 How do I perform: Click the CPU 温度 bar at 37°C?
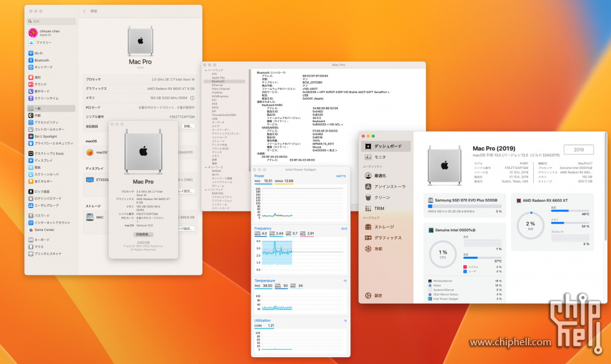(482, 257)
